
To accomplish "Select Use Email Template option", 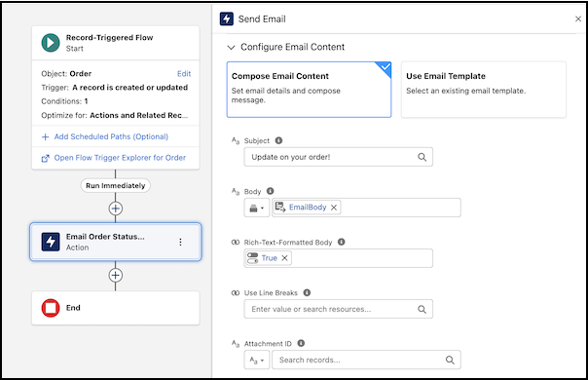I will (484, 90).
